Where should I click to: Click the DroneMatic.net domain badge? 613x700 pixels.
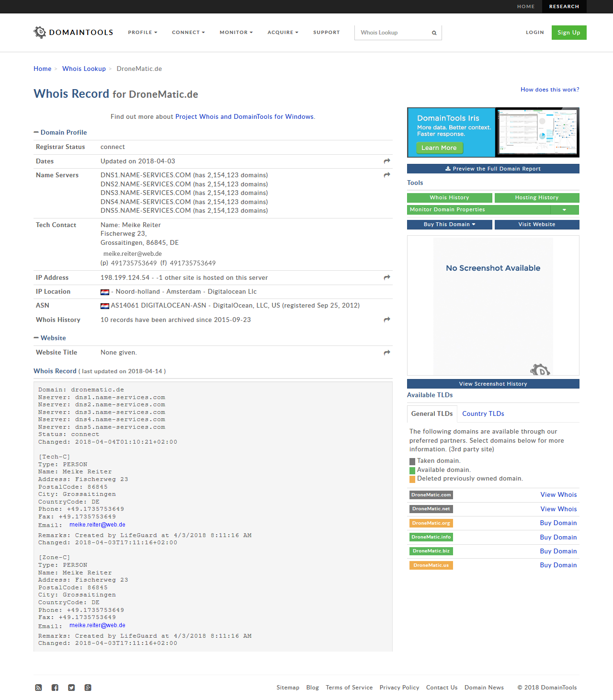pos(431,509)
